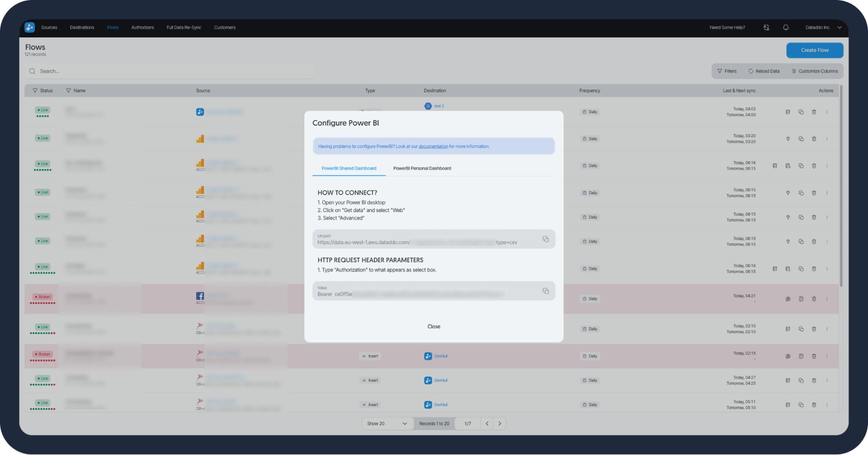Viewport: 868px width, 455px height.
Task: Open the test 2 destination link
Action: point(439,106)
